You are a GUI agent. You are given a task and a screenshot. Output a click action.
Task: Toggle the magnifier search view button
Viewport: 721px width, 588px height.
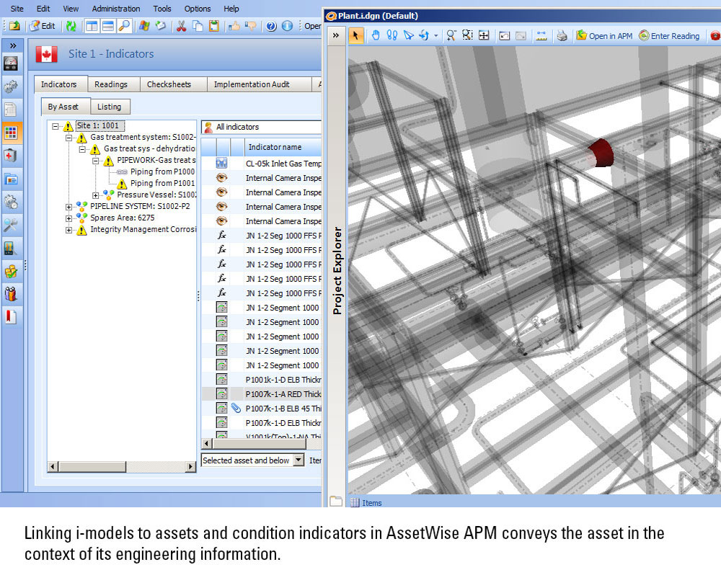124,26
